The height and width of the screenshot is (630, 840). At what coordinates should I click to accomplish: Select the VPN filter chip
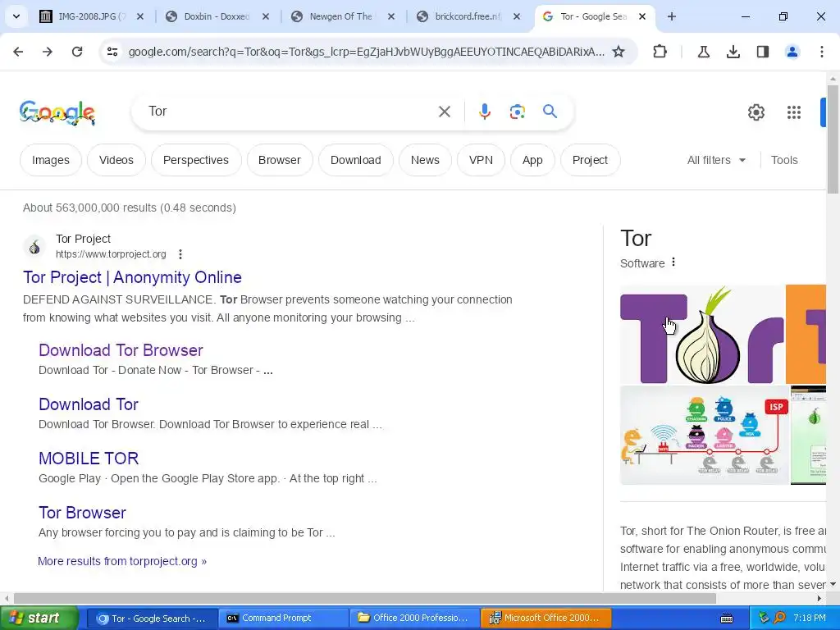(481, 160)
